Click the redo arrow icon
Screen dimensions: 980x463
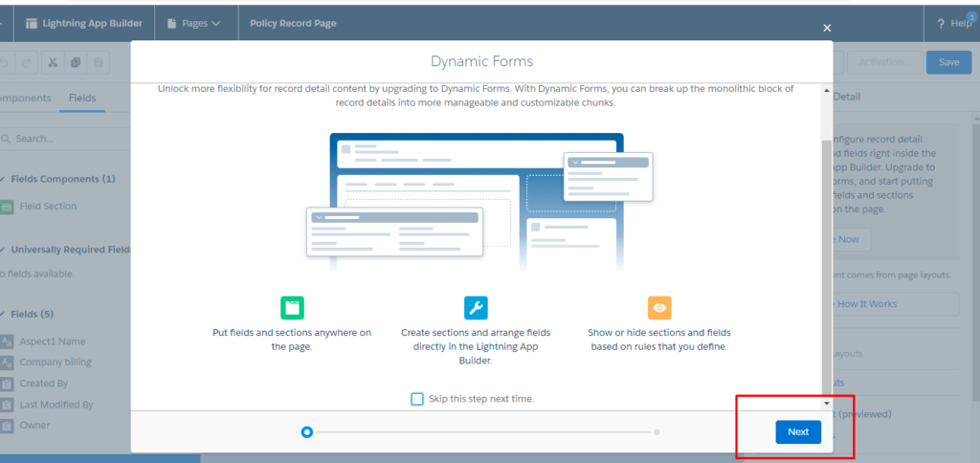26,62
